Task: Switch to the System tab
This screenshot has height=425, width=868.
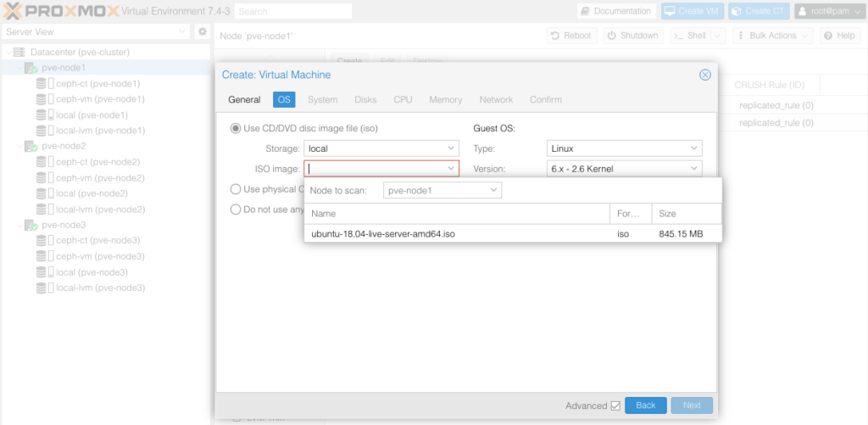Action: coord(323,100)
